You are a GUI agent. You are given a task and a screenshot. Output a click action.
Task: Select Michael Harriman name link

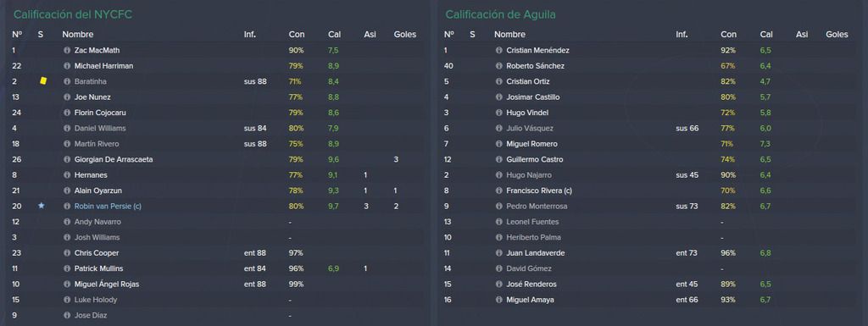(x=104, y=66)
